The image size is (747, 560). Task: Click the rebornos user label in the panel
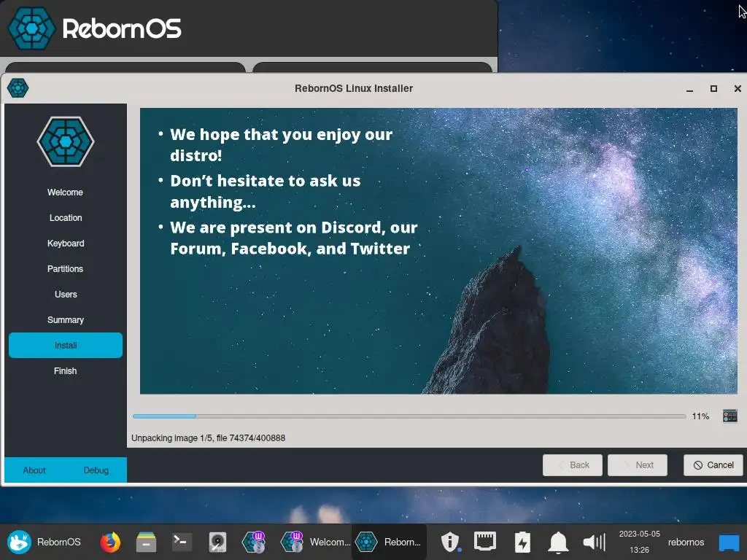coord(686,542)
